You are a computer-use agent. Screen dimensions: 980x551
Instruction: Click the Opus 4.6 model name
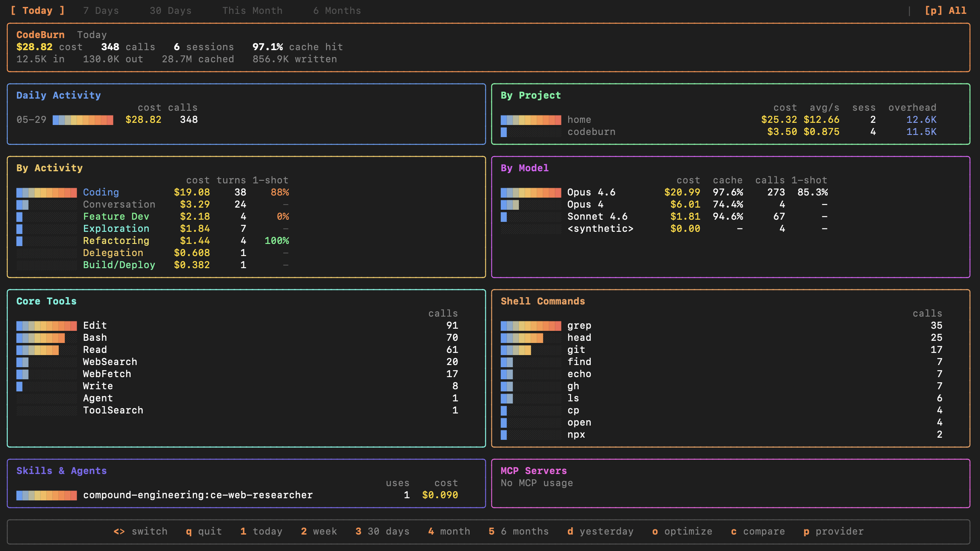(x=591, y=192)
